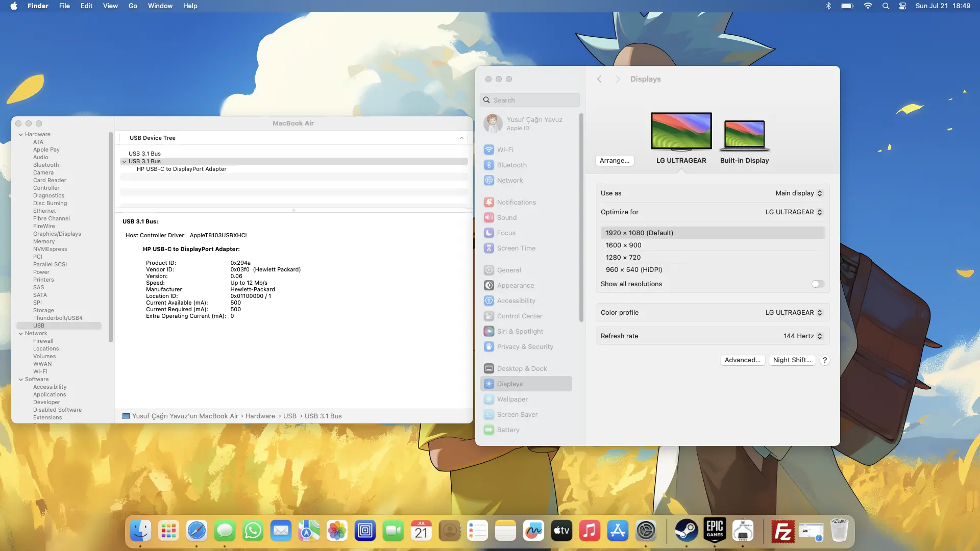Viewport: 980px width, 551px height.
Task: Select the Built-in Display thumbnail
Action: 744,136
